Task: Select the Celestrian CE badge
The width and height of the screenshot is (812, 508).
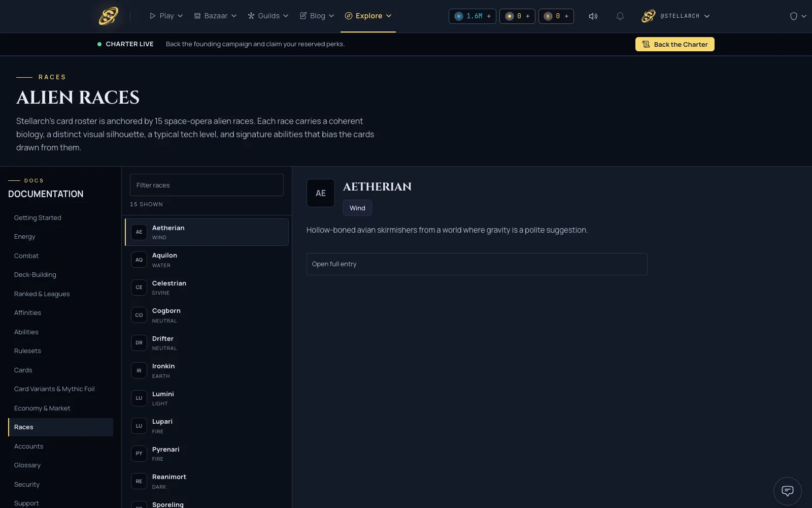Action: [x=139, y=288]
